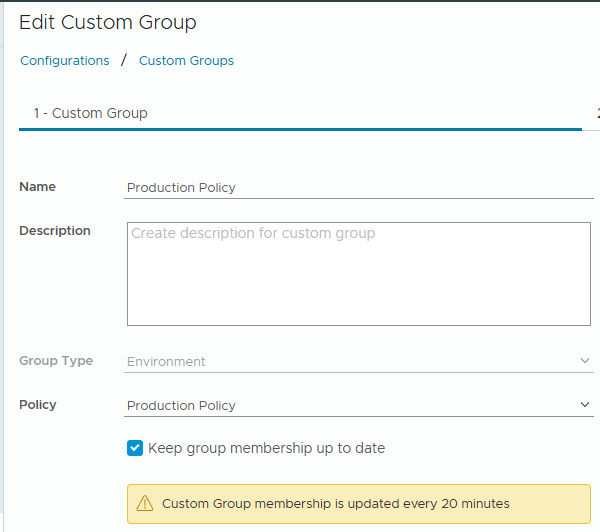
Task: Click the Policy field label
Action: coord(38,405)
